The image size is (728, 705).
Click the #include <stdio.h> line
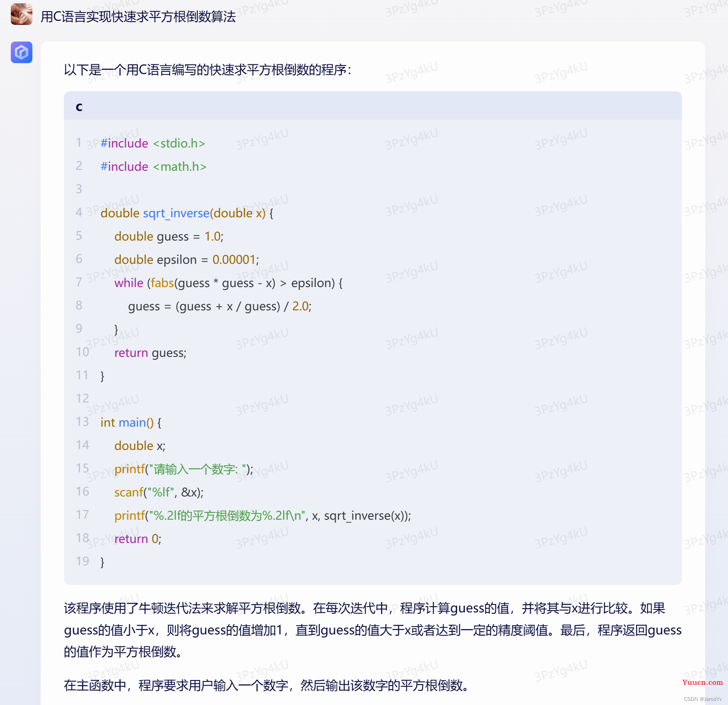(153, 143)
